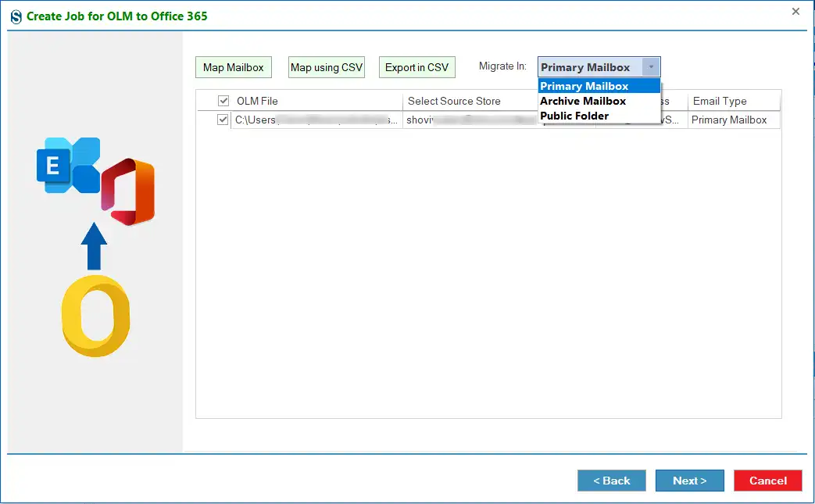Go back with the Back button
The height and width of the screenshot is (504, 815).
[612, 481]
